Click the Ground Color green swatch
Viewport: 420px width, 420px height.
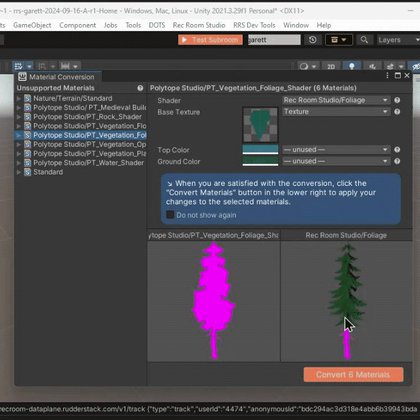(x=260, y=161)
